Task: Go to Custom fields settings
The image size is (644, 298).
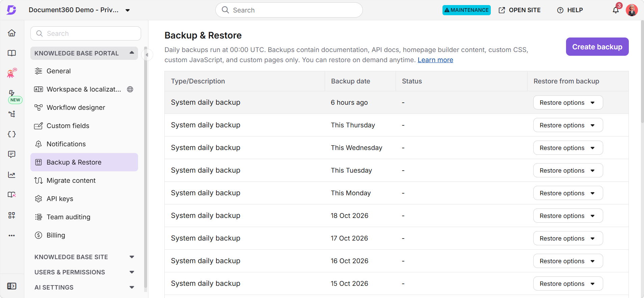Action: click(84, 126)
